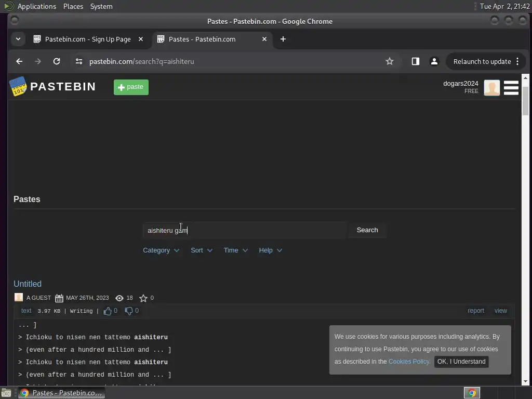View site information icon in address bar

[x=79, y=61]
